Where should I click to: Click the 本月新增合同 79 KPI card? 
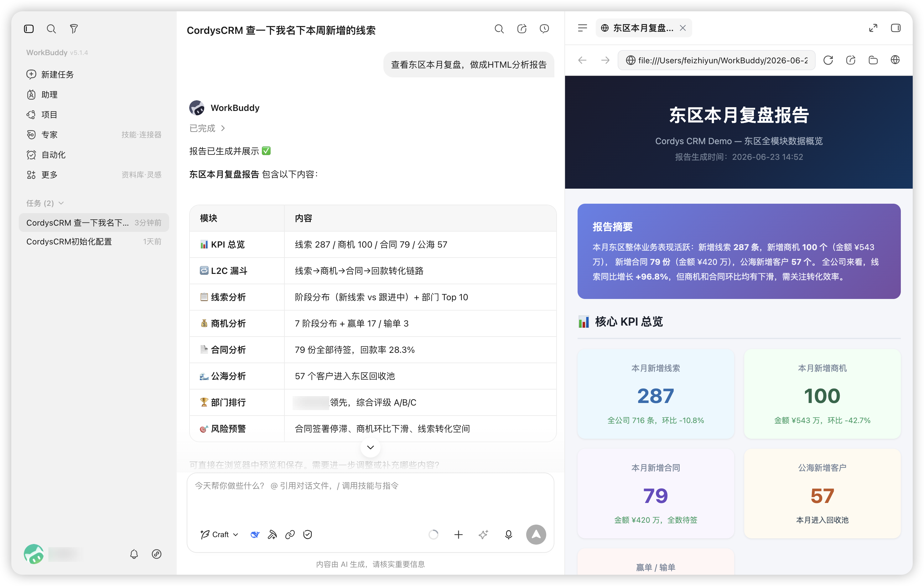tap(655, 494)
